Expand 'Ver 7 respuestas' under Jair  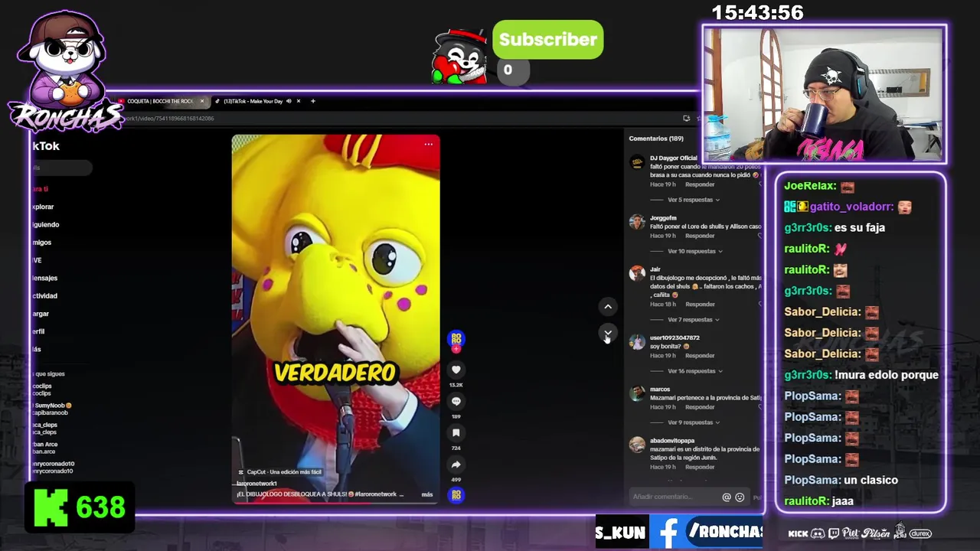[x=694, y=319]
